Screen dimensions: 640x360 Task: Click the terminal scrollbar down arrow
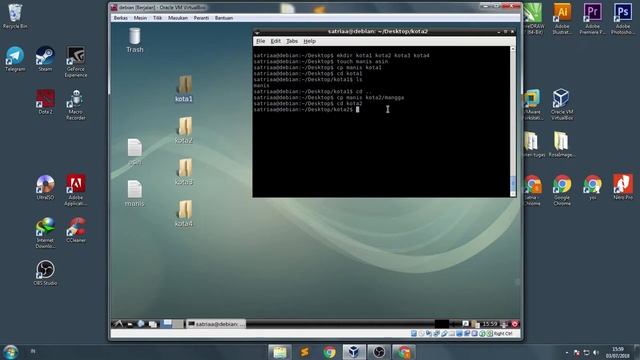[x=513, y=194]
